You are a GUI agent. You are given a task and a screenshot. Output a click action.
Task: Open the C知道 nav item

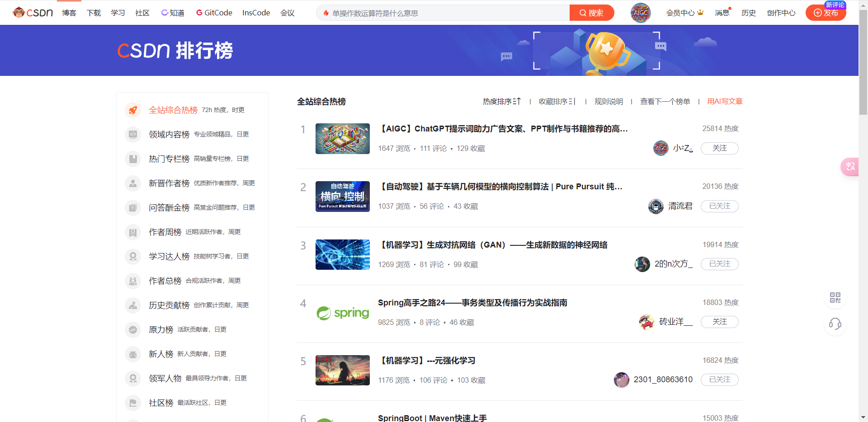(173, 13)
